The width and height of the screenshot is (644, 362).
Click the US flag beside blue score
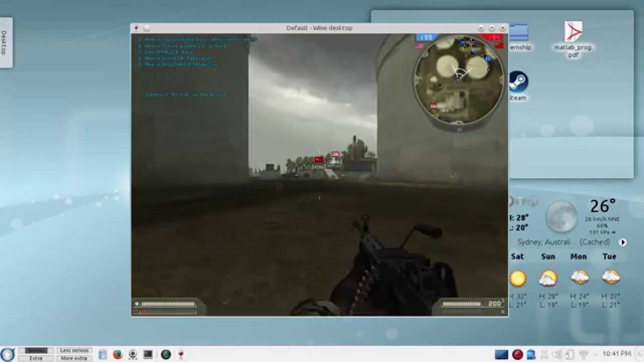pos(419,46)
